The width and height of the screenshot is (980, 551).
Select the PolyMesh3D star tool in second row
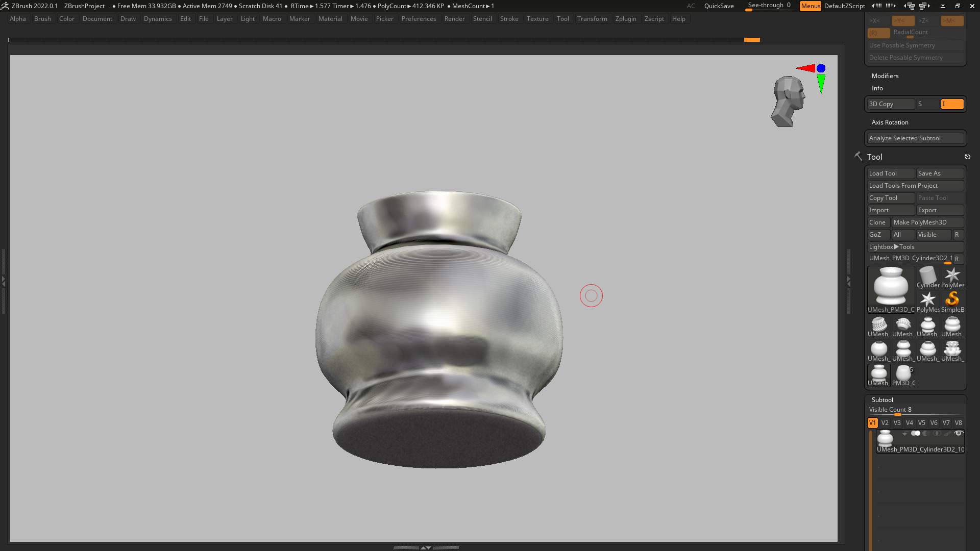tap(927, 302)
